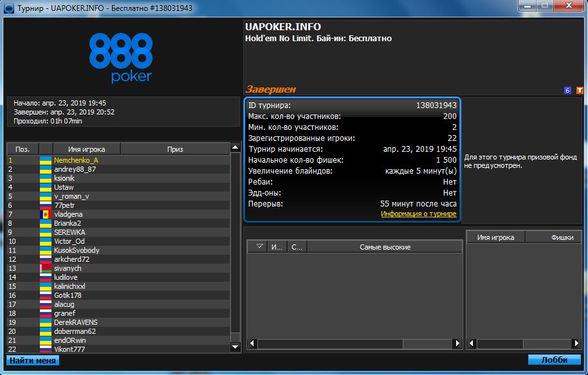Select player andrey88_87
The image size is (588, 375).
pos(118,169)
